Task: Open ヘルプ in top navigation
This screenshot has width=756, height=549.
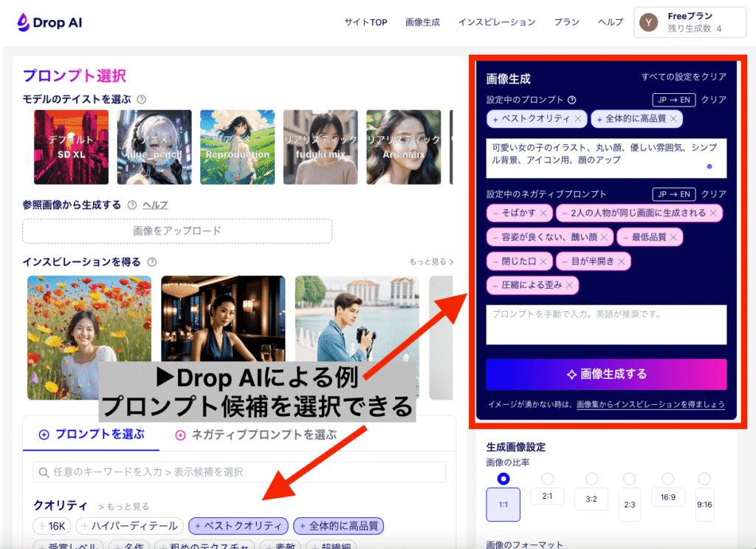Action: click(611, 22)
